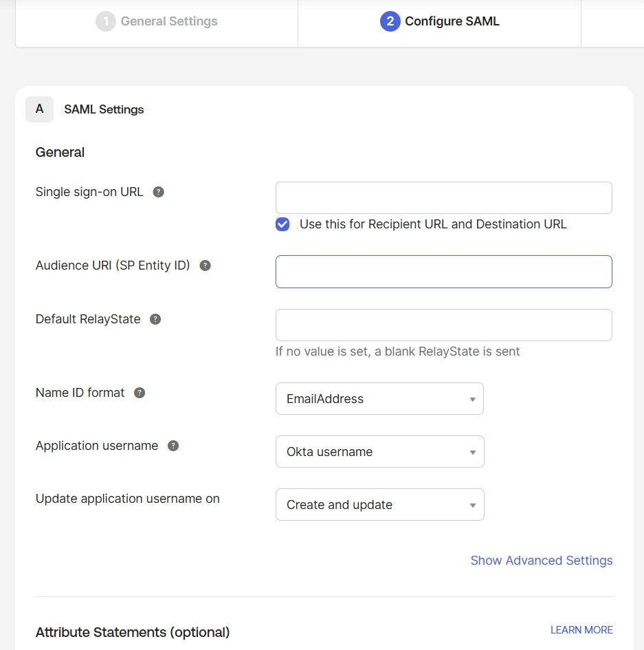Open the Name ID format dropdown
The width and height of the screenshot is (644, 650).
pos(379,398)
